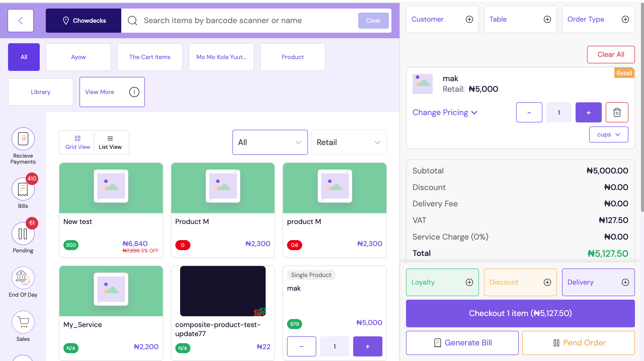The image size is (644, 361).
Task: Expand the Change Pricing options
Action: (445, 112)
